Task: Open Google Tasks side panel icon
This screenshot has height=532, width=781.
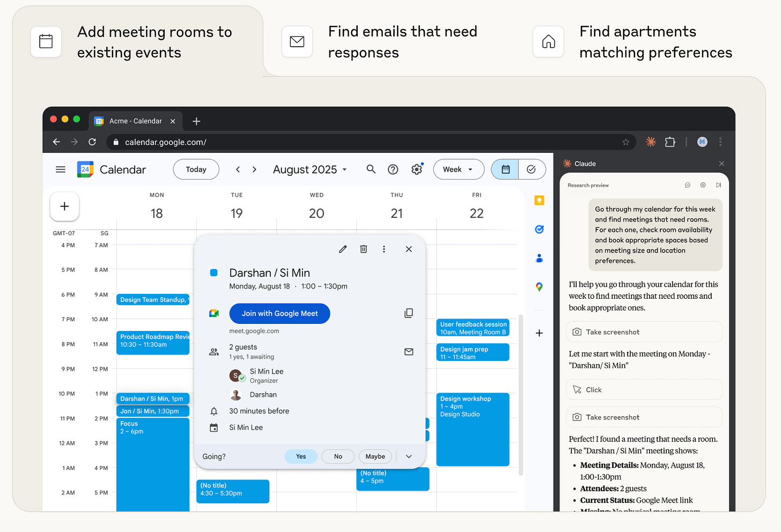Action: pyautogui.click(x=540, y=230)
